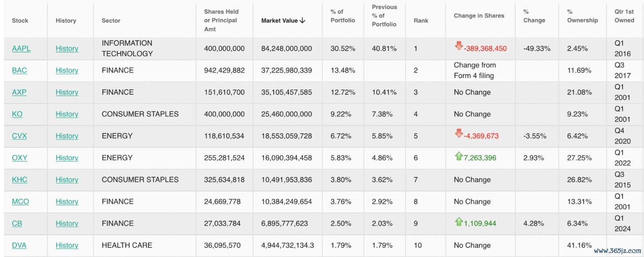The image size is (644, 257).
Task: View History for the AXP row
Action: 67,92
